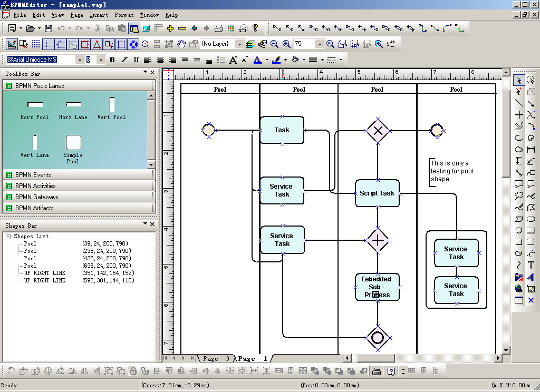Toggle Bold text formatting
This screenshot has width=540, height=392.
[x=112, y=60]
